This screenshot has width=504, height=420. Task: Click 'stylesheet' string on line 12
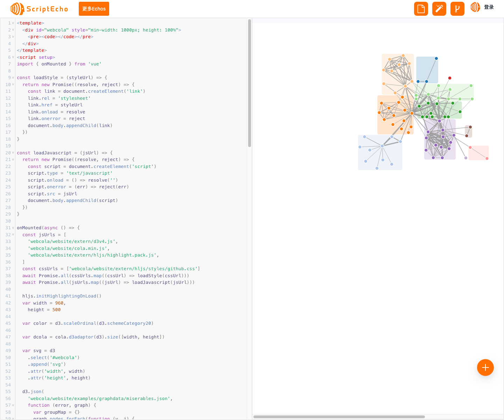coord(74,98)
